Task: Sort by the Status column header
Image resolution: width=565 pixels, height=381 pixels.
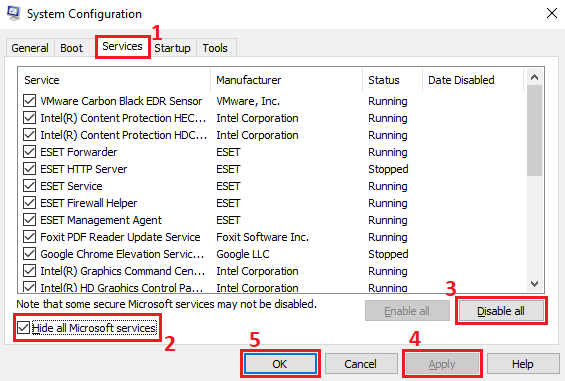Action: (x=392, y=80)
